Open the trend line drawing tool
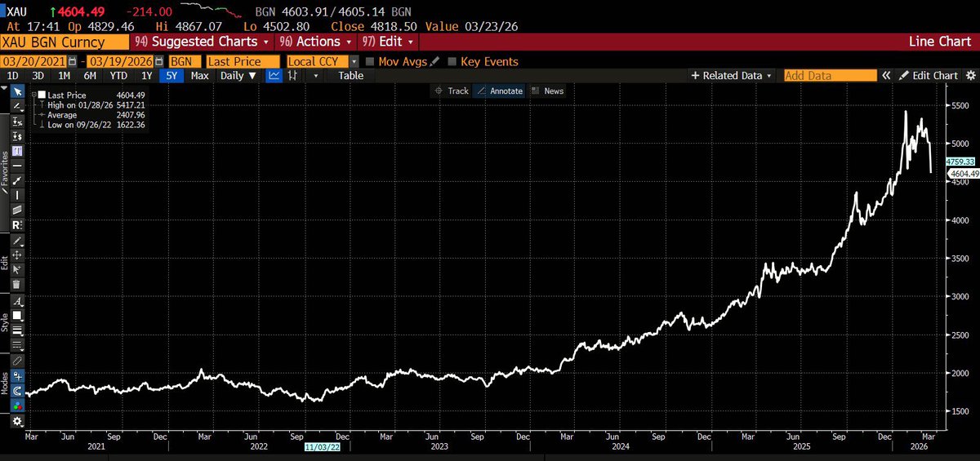The height and width of the screenshot is (461, 980). (x=18, y=106)
